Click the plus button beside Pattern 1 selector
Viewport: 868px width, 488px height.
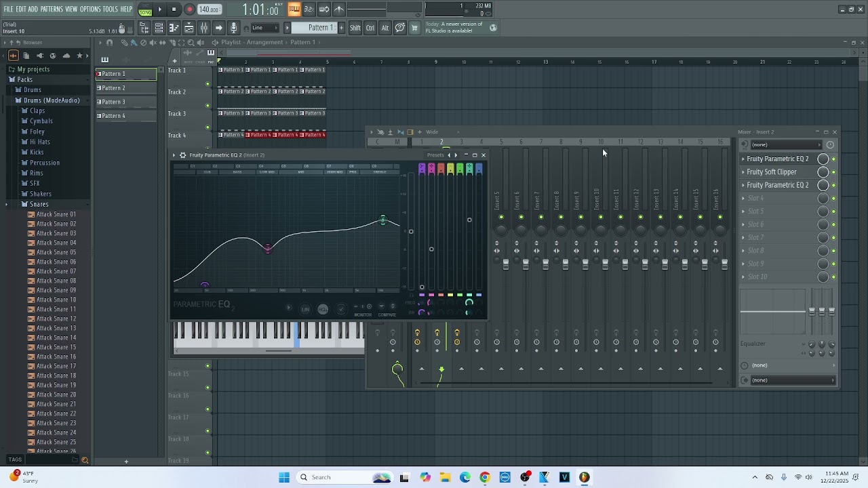coord(341,28)
